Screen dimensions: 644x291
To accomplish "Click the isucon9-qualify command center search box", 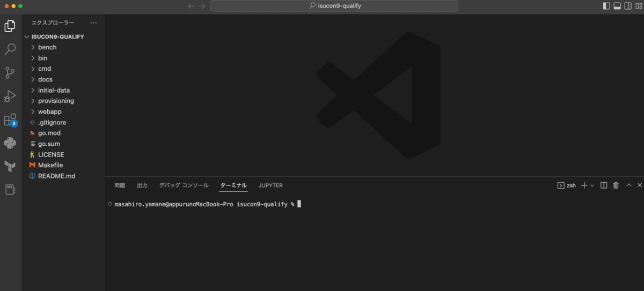I will 334,6.
